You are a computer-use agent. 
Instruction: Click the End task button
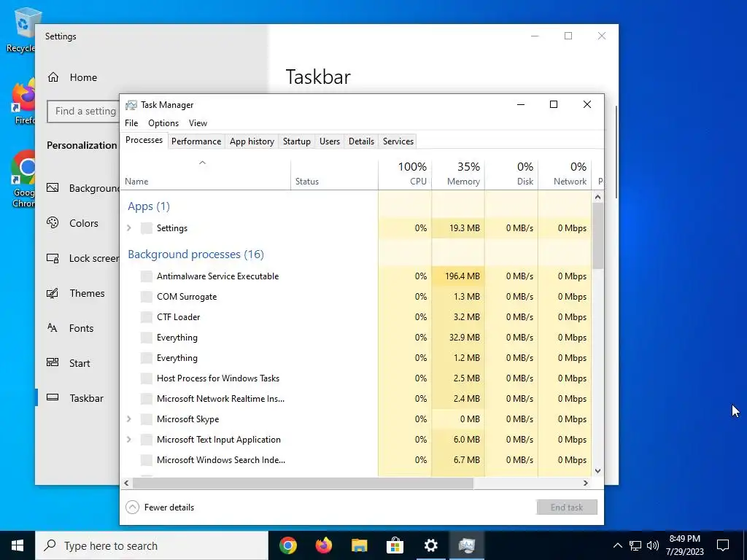pyautogui.click(x=566, y=507)
